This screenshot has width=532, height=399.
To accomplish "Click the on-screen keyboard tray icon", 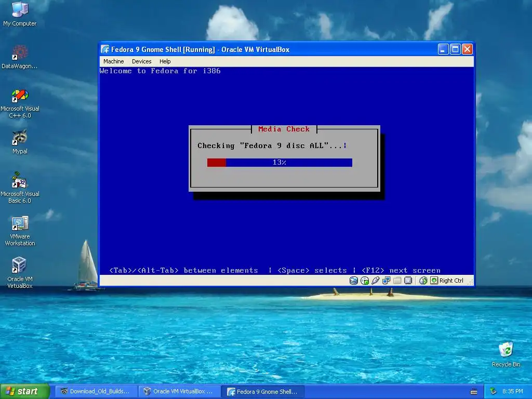I will click(474, 392).
